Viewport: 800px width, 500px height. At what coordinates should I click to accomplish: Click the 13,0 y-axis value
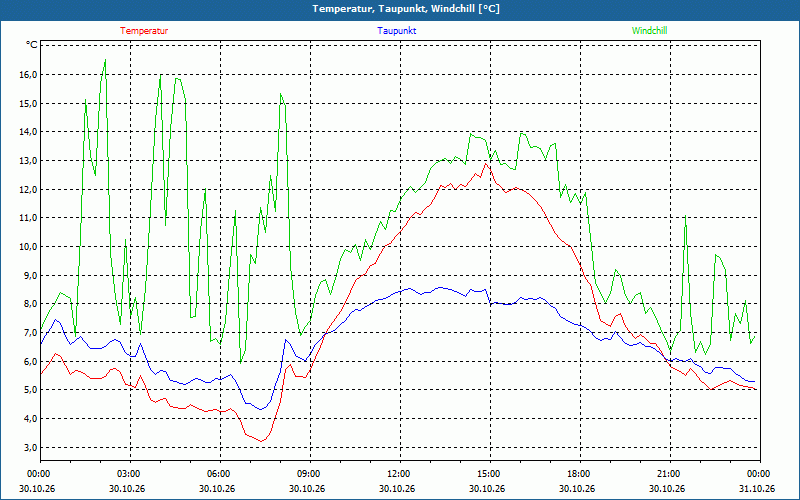[x=29, y=161]
